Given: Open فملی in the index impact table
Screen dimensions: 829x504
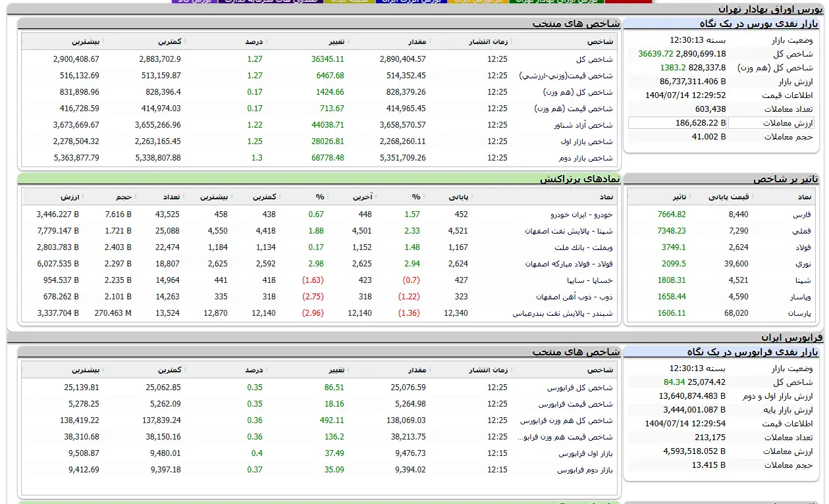Looking at the screenshot, I should [801, 231].
